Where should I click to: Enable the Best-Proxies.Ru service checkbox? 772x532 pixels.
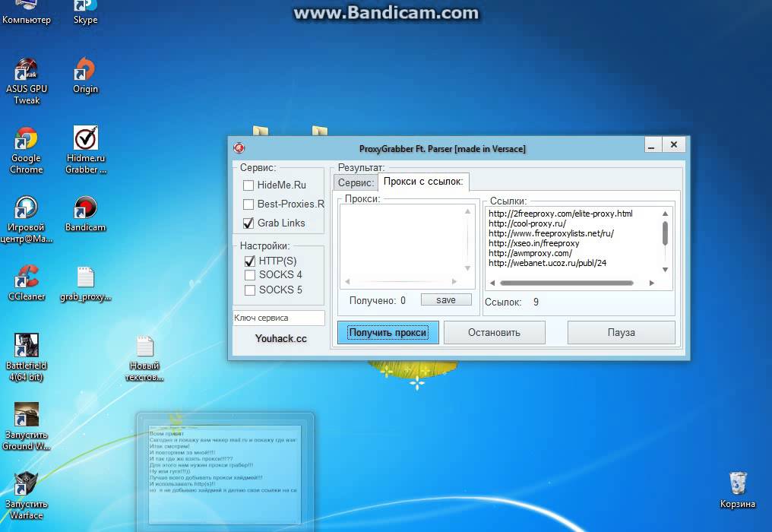(x=248, y=204)
